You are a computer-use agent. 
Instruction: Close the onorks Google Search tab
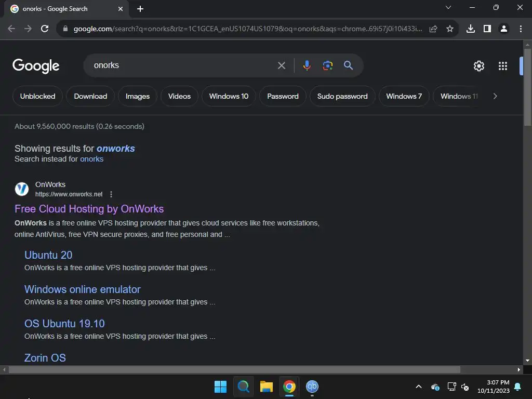click(121, 9)
